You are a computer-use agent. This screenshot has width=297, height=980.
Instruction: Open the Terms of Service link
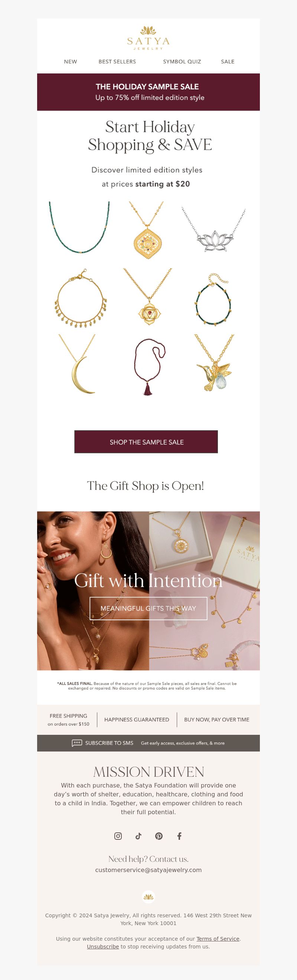[218, 938]
